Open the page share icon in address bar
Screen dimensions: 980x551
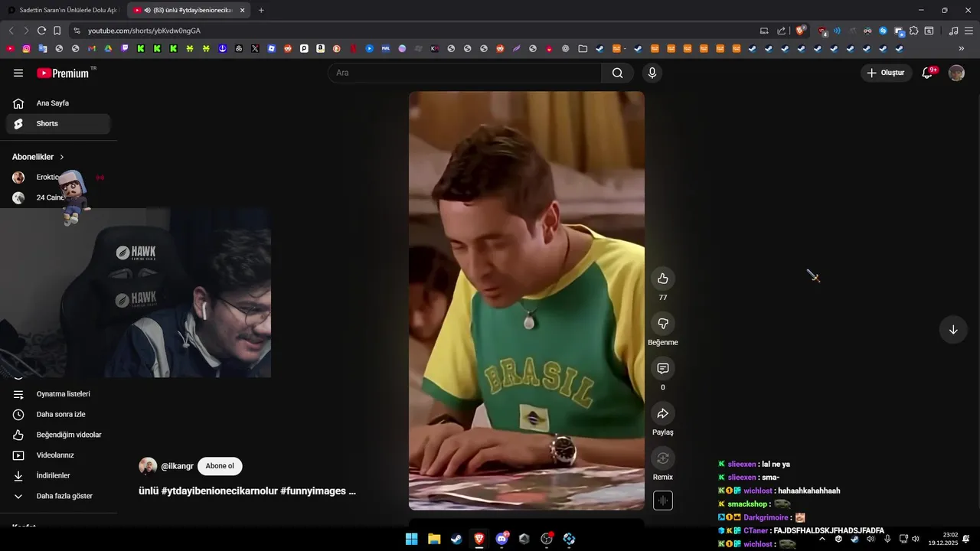tap(781, 31)
